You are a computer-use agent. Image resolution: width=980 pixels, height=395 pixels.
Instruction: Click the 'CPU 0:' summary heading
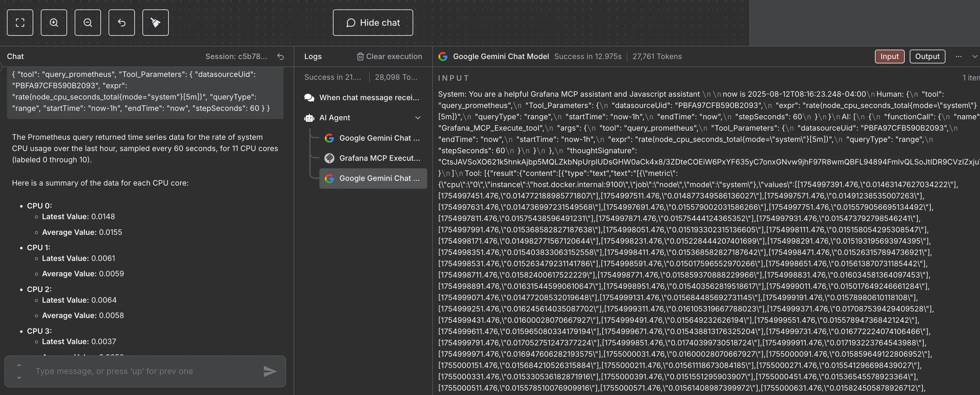(40, 206)
